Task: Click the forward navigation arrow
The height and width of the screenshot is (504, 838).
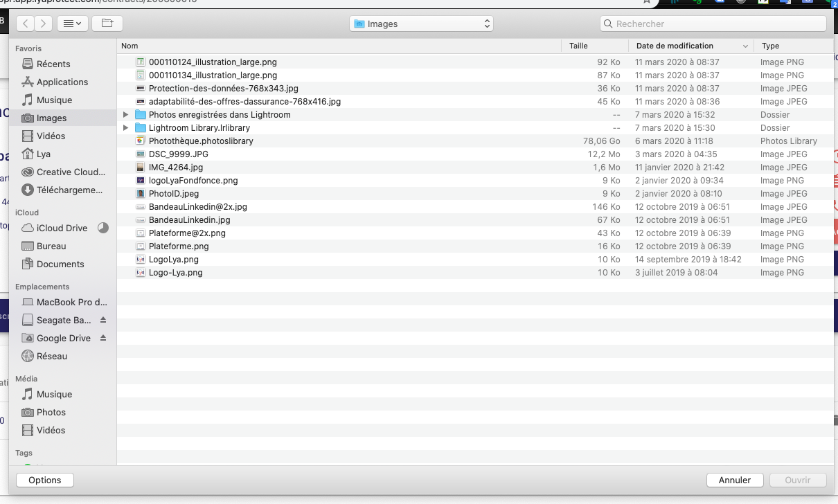Action: [44, 24]
